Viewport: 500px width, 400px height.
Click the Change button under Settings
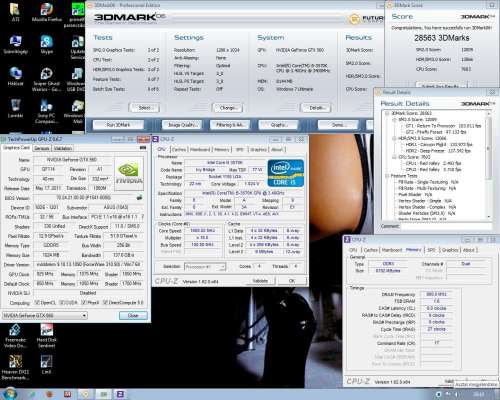pos(227,108)
